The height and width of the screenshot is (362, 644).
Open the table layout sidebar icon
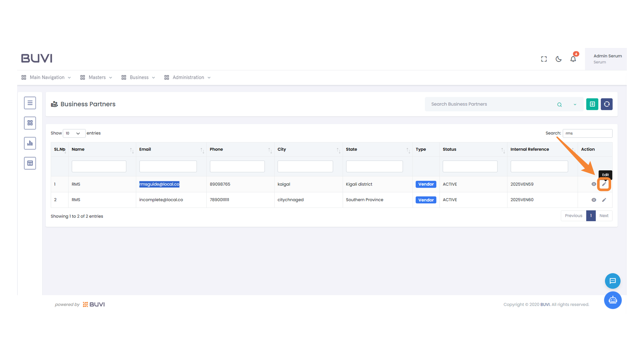pos(30,163)
